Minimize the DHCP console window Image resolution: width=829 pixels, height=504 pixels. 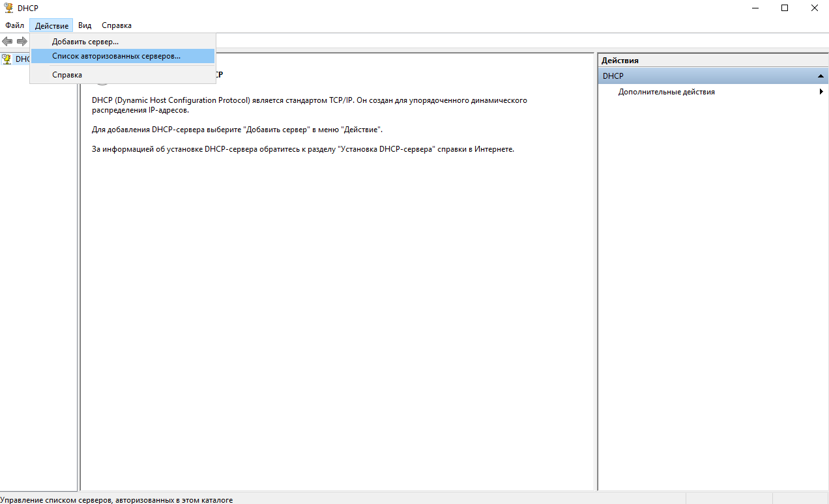pos(755,8)
